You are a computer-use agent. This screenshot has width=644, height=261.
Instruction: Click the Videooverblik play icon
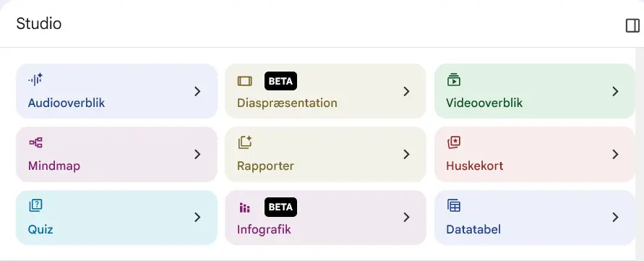[453, 80]
